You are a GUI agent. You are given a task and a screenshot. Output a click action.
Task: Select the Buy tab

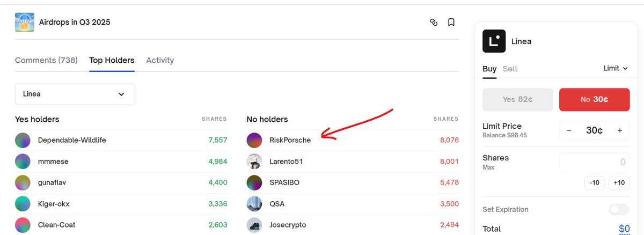coord(489,69)
